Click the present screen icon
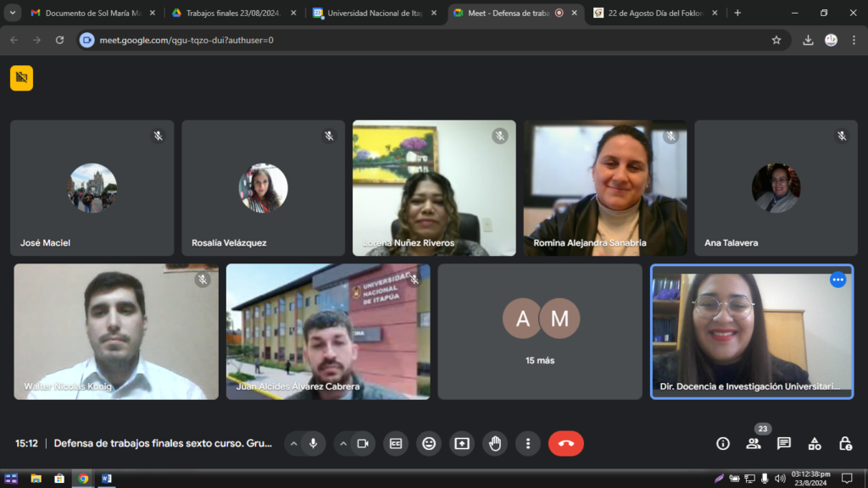Screen dimensions: 868x488 click(462, 443)
